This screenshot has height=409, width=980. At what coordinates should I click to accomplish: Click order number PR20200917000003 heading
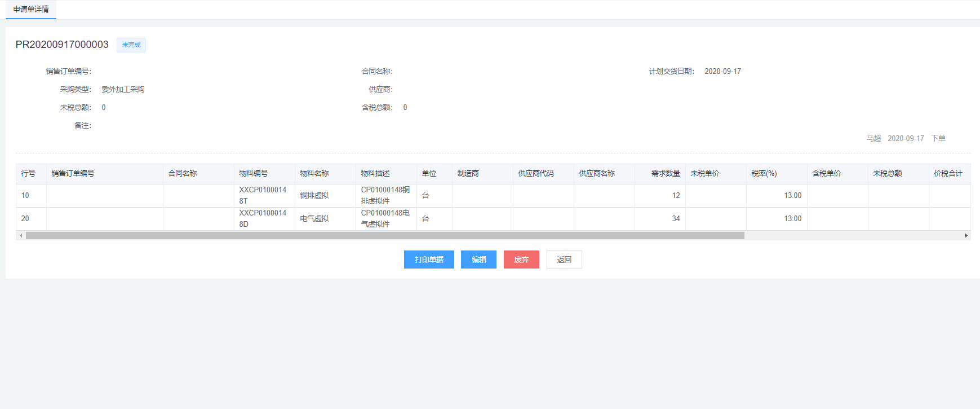(x=62, y=45)
